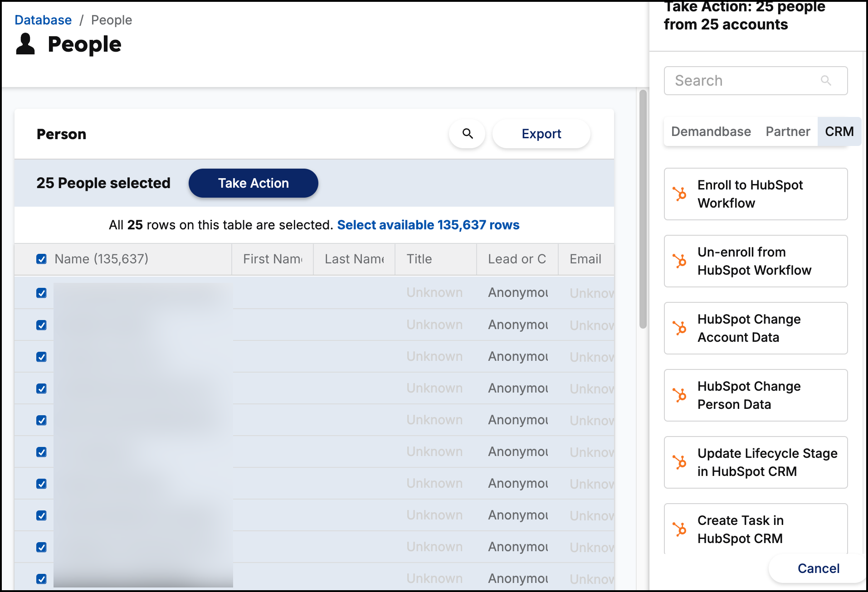
Task: Click Unknown title in first row
Action: [x=434, y=292]
